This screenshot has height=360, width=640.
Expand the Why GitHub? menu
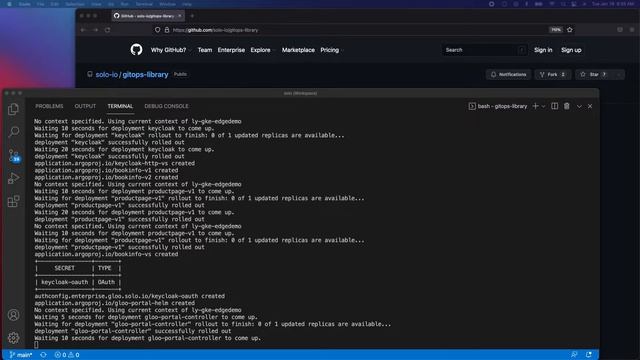coord(170,50)
